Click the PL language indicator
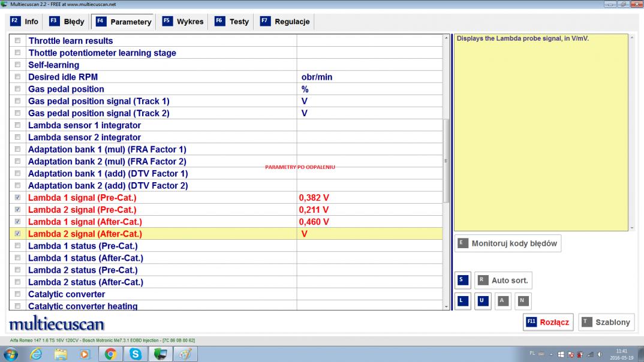644x362 pixels. tap(532, 354)
